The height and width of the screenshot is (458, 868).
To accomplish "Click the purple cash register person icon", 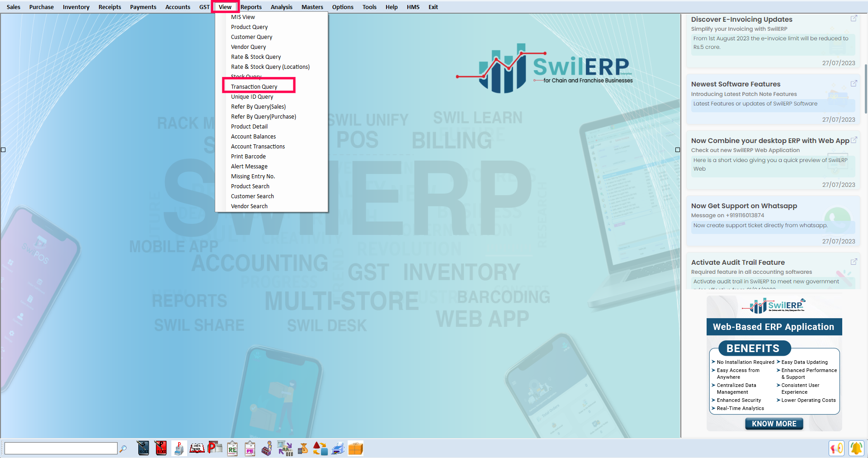I will click(267, 448).
